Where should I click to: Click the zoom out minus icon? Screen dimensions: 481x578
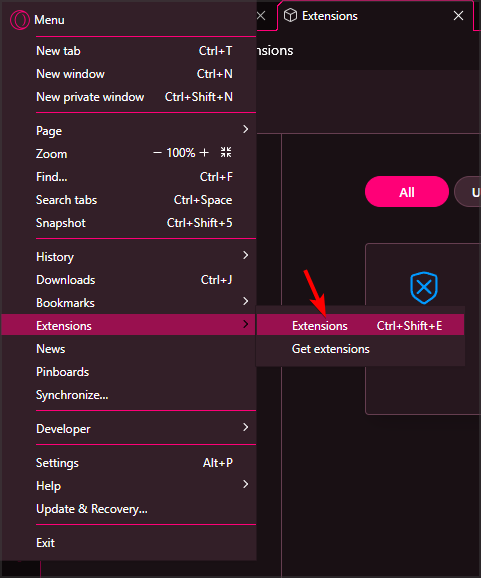pos(157,152)
